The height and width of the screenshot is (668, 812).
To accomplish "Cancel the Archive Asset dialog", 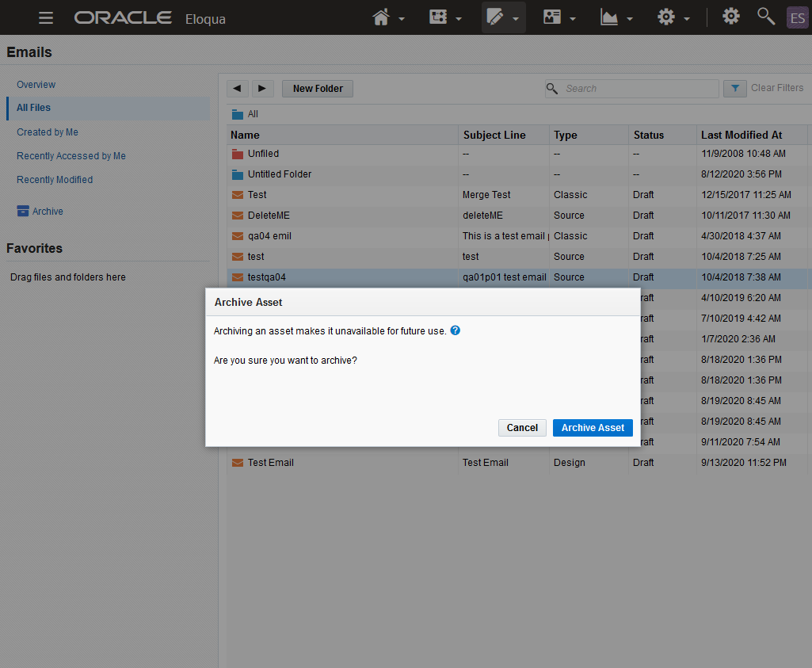I will click(522, 428).
